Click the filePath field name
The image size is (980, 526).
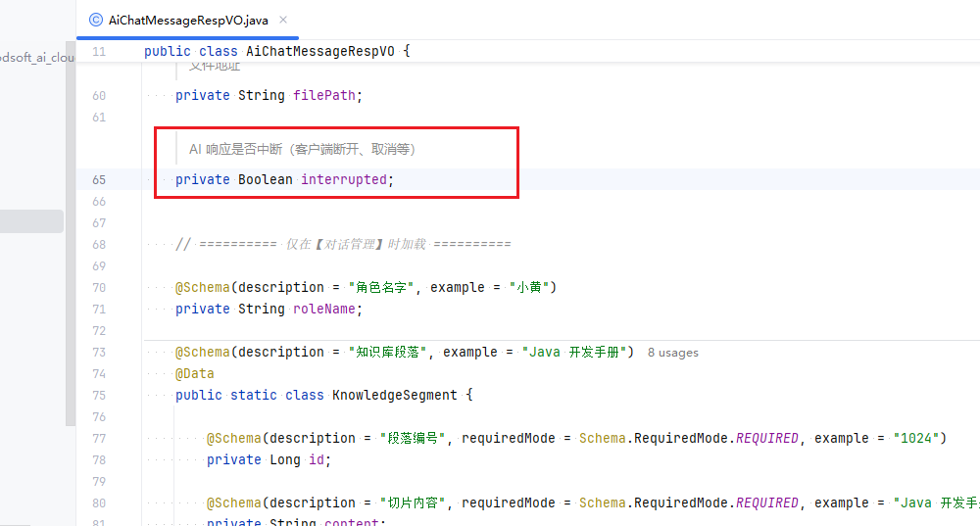point(323,96)
